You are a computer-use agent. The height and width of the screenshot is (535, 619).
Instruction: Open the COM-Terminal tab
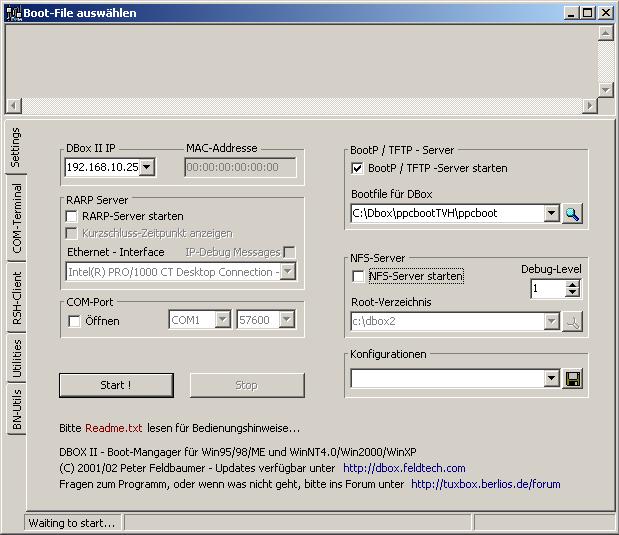17,218
